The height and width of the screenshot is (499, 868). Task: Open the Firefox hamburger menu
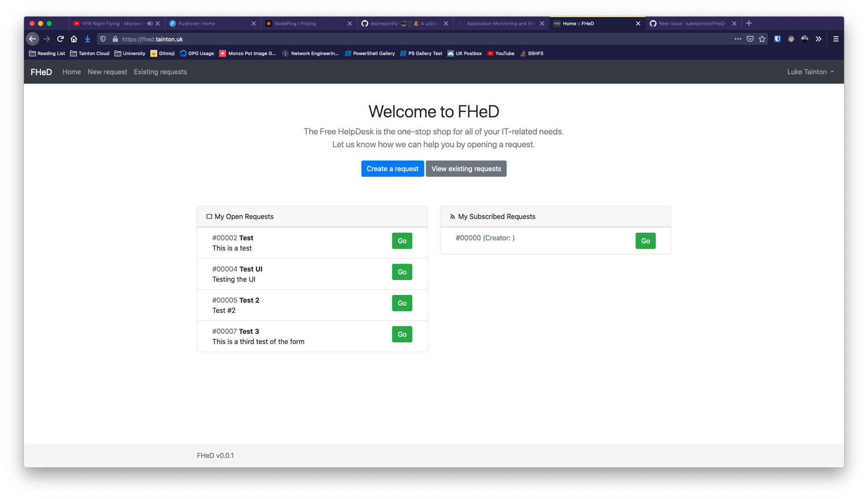(836, 39)
